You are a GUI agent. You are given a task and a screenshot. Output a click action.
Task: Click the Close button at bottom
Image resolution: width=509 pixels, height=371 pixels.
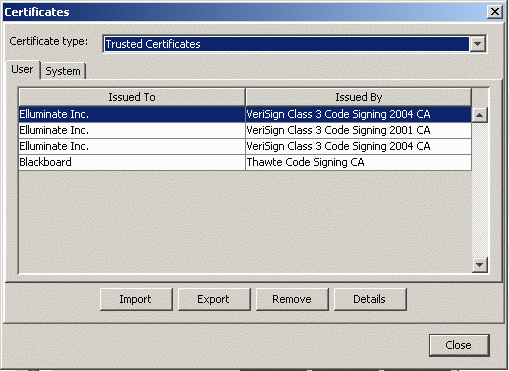459,345
